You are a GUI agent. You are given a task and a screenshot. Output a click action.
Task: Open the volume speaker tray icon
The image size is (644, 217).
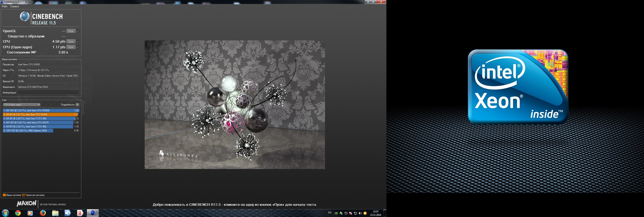pos(360,213)
